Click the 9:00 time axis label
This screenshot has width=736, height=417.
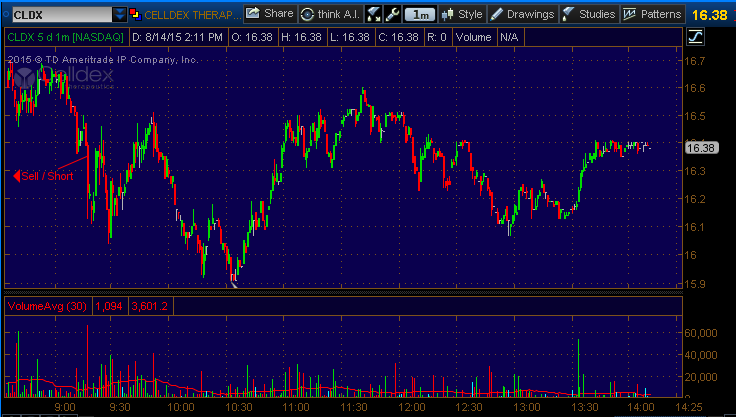click(65, 407)
